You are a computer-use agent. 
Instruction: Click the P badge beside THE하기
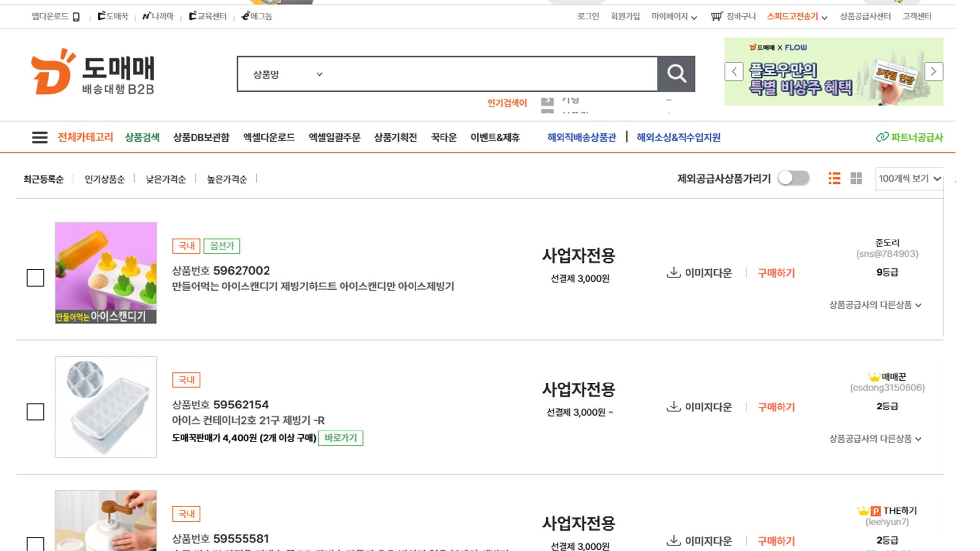tap(876, 511)
